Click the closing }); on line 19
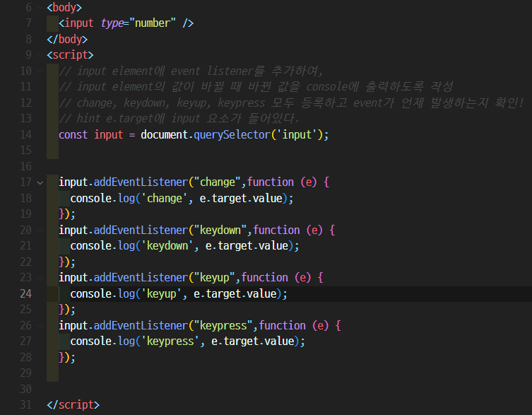This screenshot has height=415, width=532. 67,214
